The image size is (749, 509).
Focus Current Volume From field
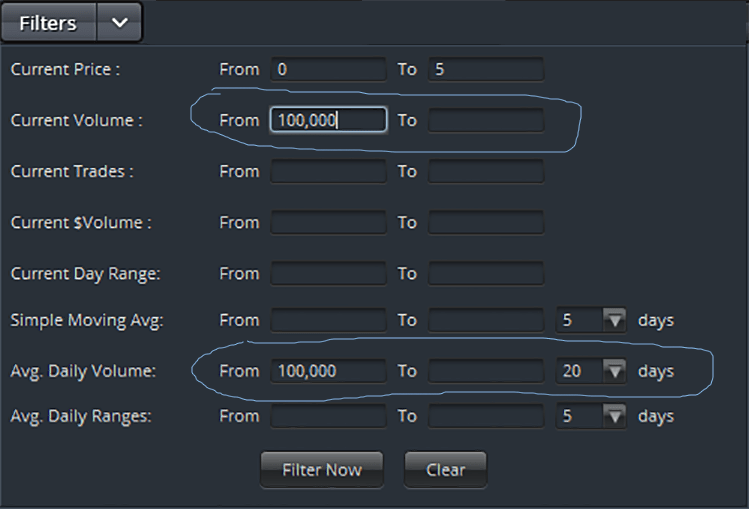(327, 120)
